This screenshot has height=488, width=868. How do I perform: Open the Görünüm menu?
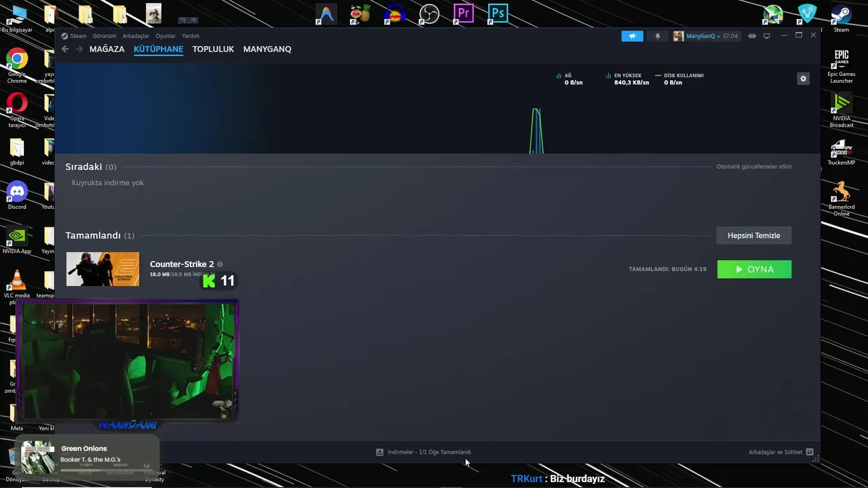104,36
